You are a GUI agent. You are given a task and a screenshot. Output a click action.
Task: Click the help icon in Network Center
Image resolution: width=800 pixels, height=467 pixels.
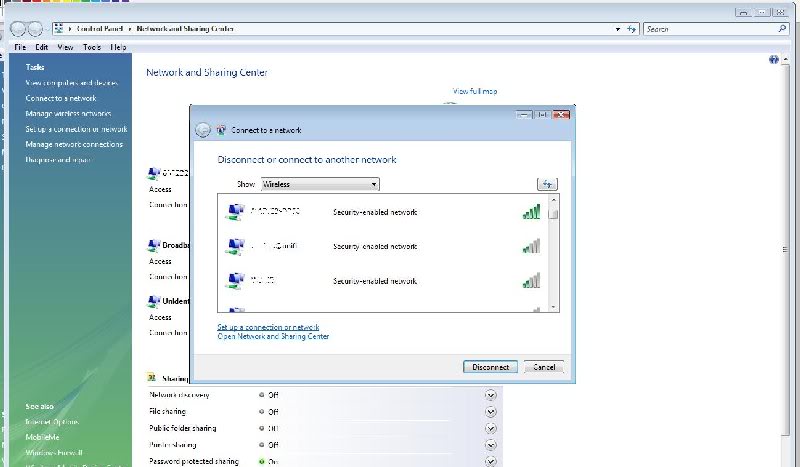(x=773, y=60)
